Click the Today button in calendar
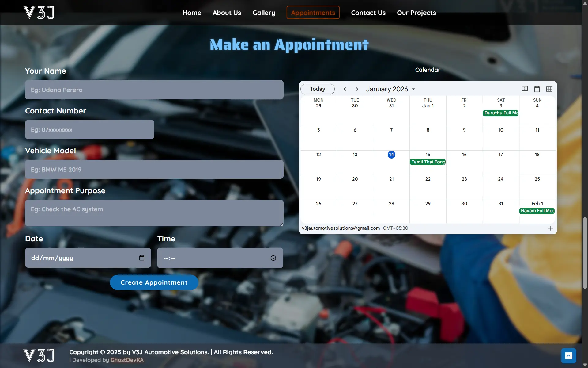 [317, 89]
